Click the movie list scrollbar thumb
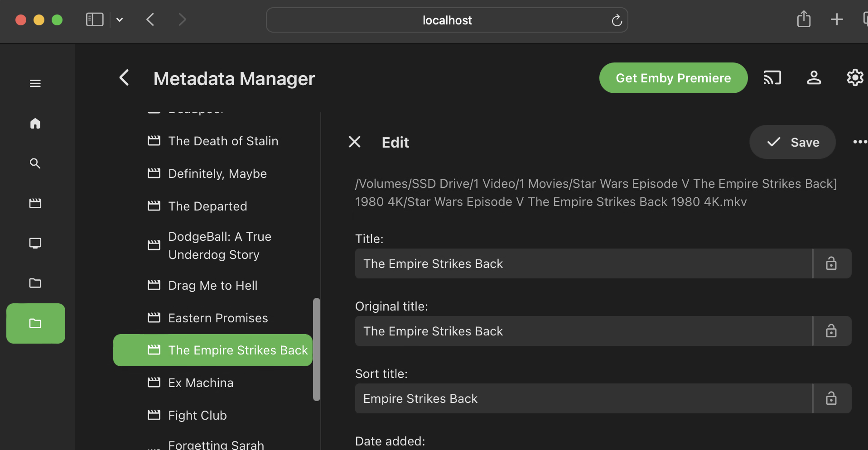Viewport: 868px width, 450px height. click(317, 349)
